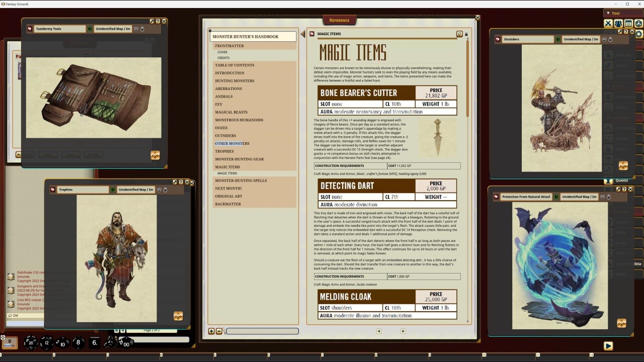Roll the d20 die in the dice tray
Viewport: 644px width, 362px height.
pos(30,343)
